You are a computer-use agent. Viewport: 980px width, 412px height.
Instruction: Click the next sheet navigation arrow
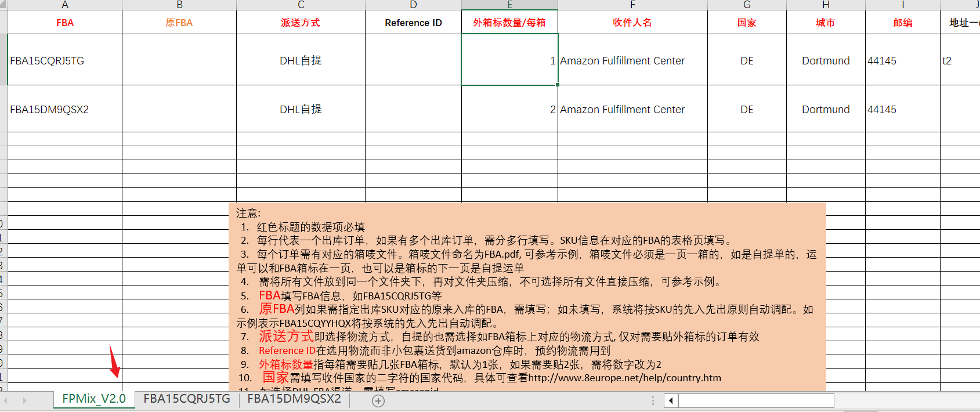point(24,400)
